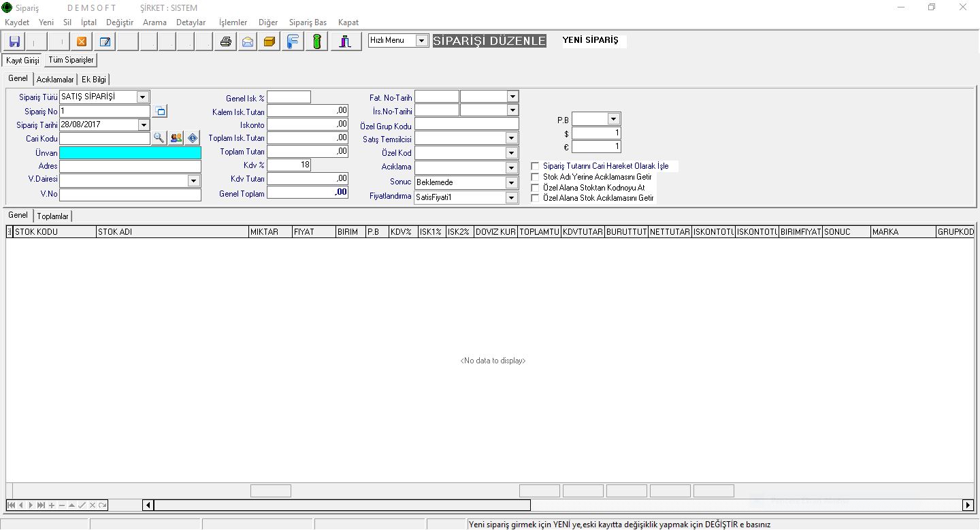
Task: Open the İşlemler menu
Action: point(233,22)
